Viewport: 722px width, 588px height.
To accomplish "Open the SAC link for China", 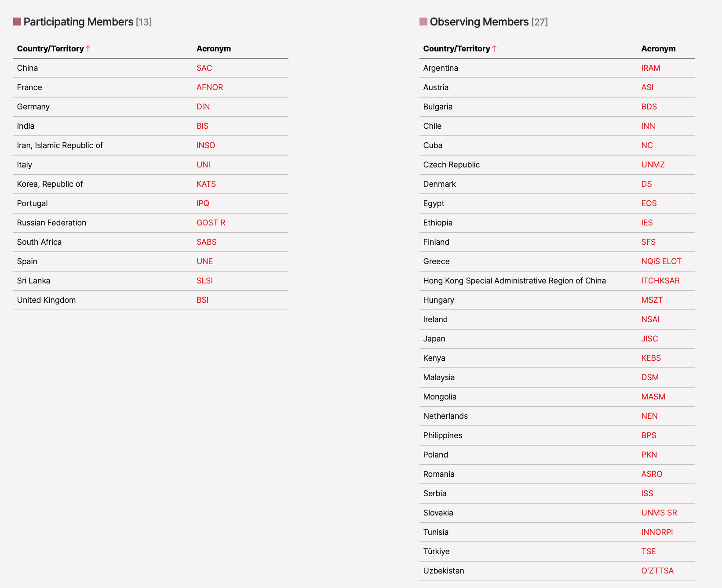I will [204, 68].
